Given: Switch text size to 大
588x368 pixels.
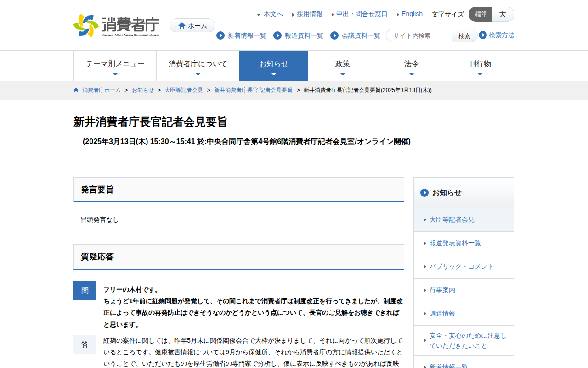Looking at the screenshot, I should (x=503, y=14).
